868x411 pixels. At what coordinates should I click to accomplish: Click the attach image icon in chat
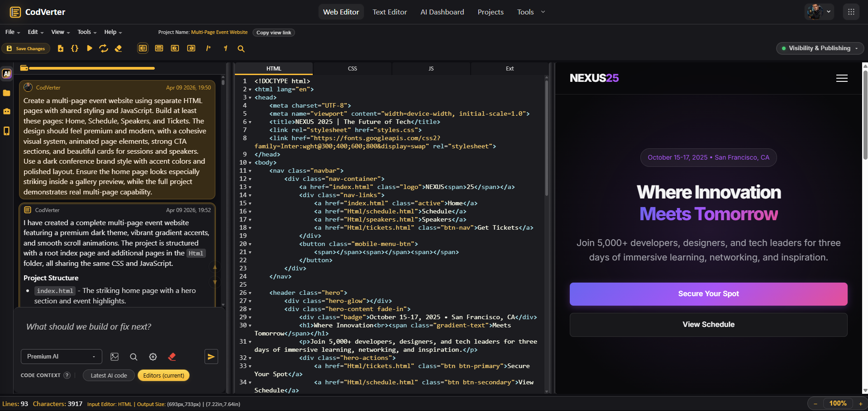114,357
